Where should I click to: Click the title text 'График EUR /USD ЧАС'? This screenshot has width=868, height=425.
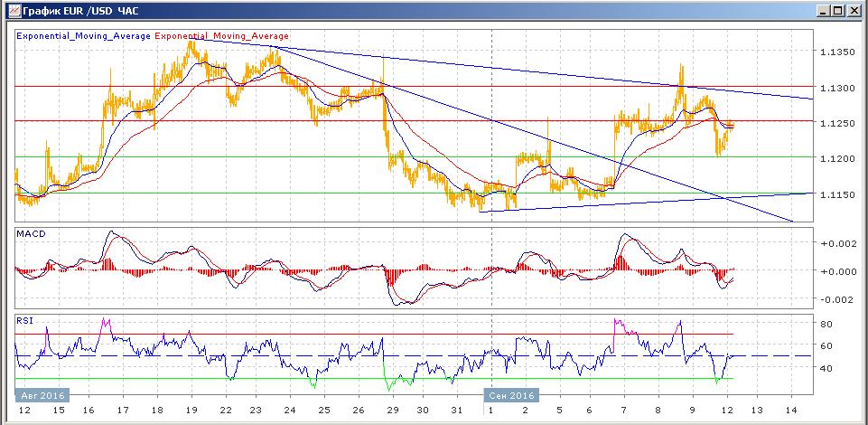pos(81,10)
